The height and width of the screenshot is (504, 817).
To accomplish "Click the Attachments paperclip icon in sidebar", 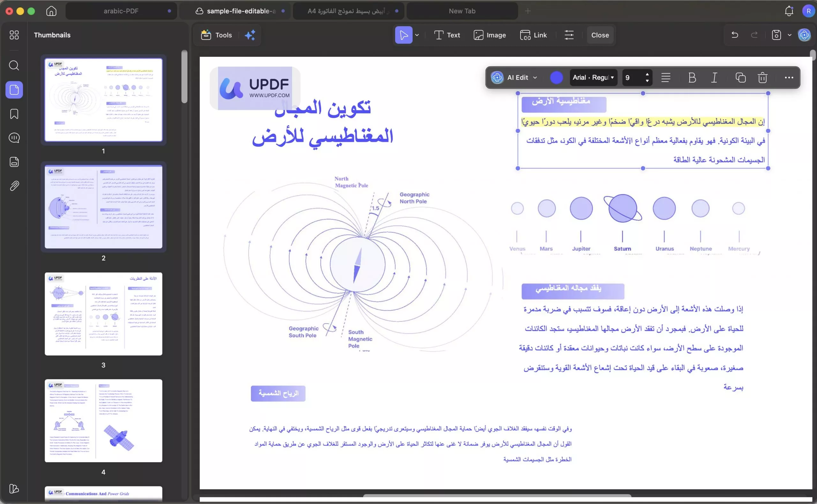I will pyautogui.click(x=14, y=186).
